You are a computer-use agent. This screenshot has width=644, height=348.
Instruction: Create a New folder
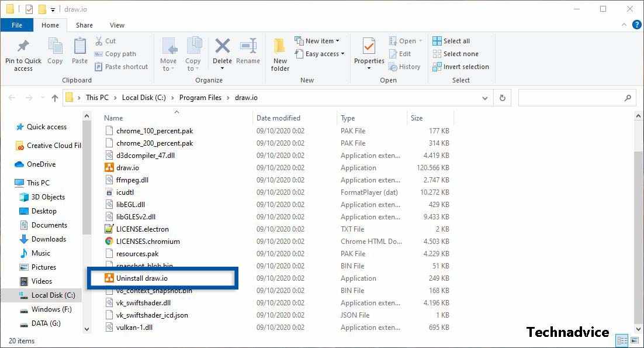coord(280,54)
